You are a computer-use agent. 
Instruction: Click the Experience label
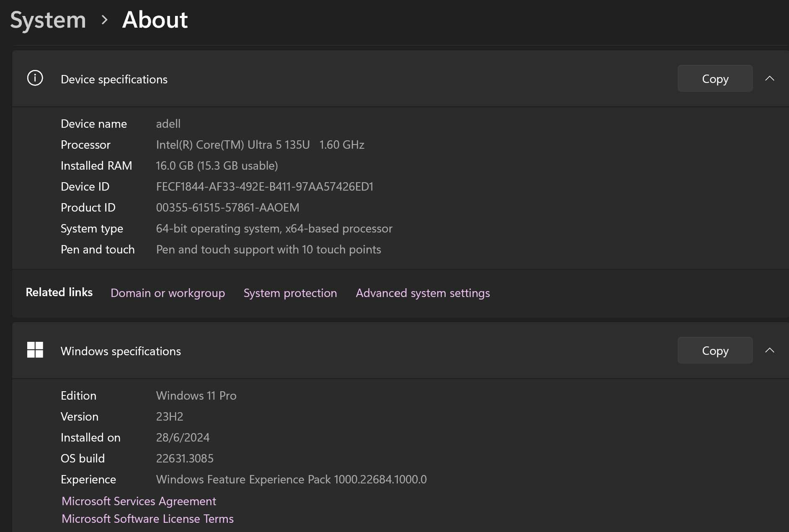click(88, 479)
